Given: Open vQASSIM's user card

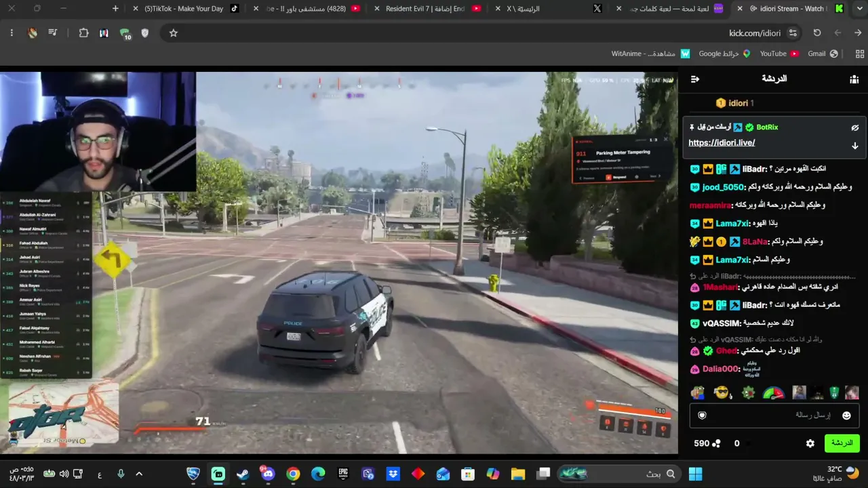Looking at the screenshot, I should pos(723,323).
